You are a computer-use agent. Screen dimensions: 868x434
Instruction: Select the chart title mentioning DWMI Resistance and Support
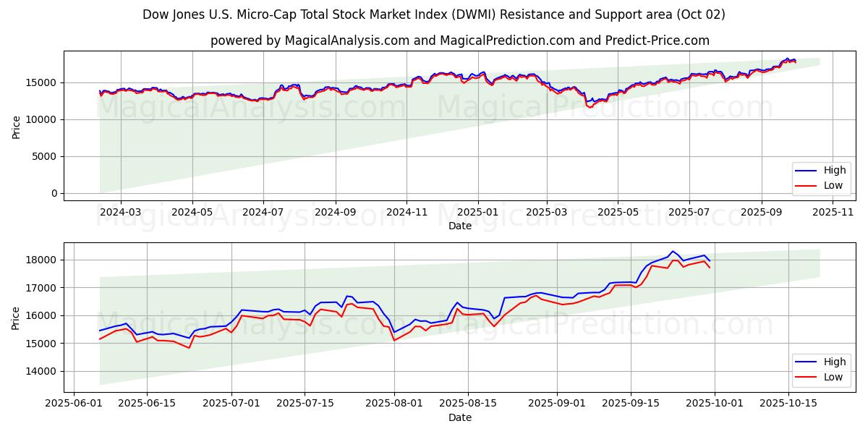(x=433, y=14)
